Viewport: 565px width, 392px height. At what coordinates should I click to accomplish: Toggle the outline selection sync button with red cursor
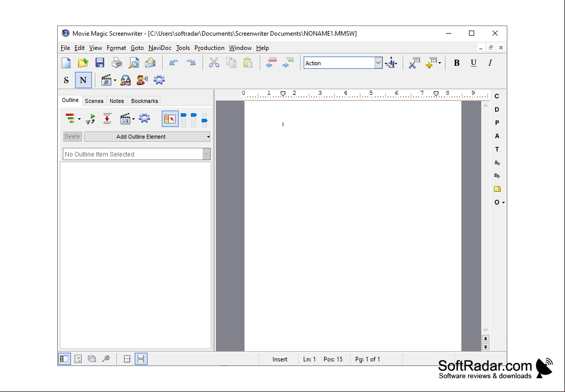click(x=170, y=119)
